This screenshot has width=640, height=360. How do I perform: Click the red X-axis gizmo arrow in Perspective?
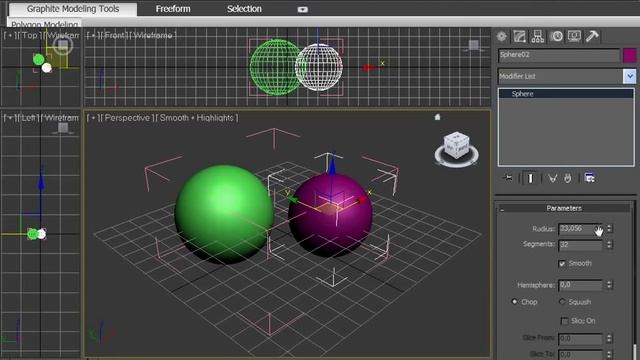point(362,200)
